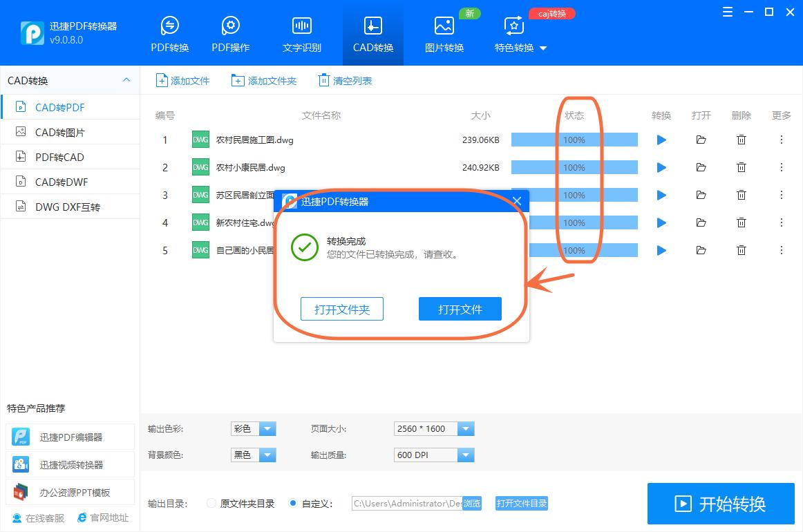Open 输出质量 dropdown 600 DPI
803x532 pixels.
click(x=434, y=455)
